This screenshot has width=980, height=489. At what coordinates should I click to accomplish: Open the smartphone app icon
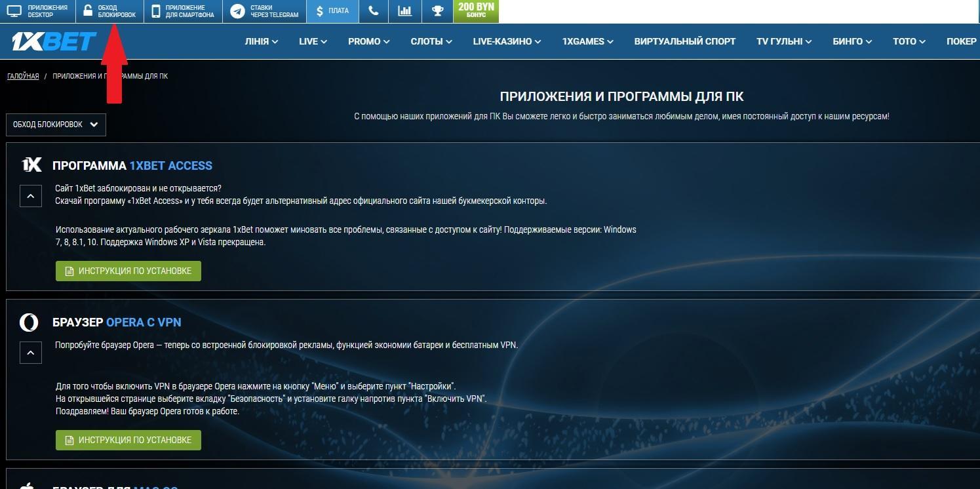(156, 11)
